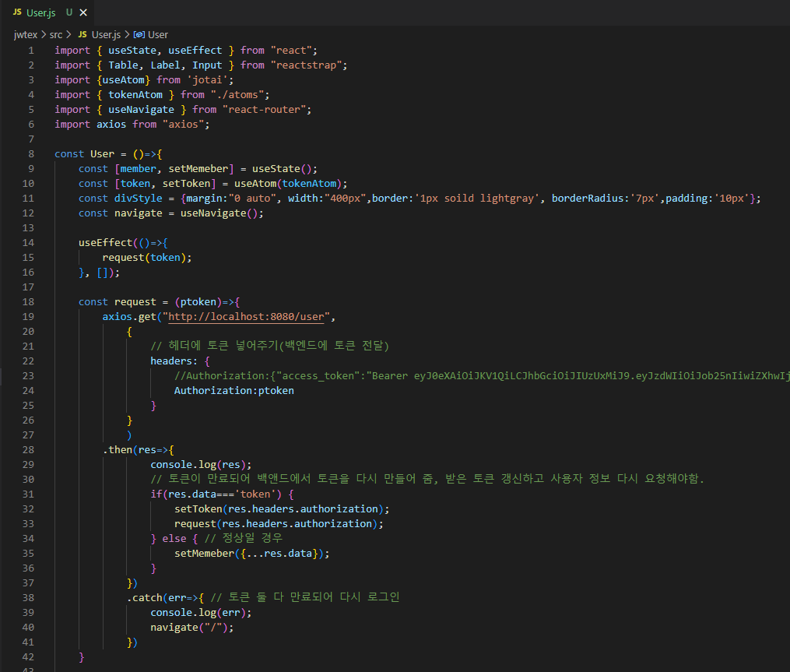This screenshot has width=790, height=672.
Task: Click the "reactstrap" import string
Action: 306,65
